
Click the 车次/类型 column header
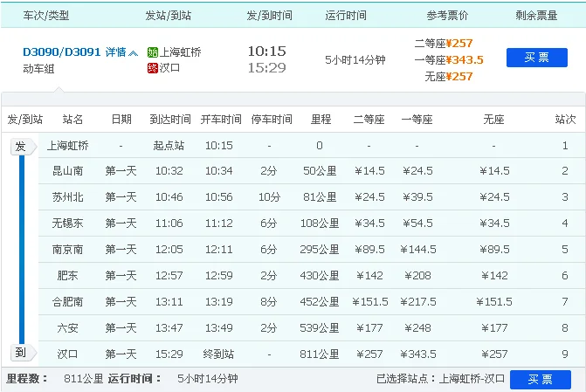(x=46, y=16)
